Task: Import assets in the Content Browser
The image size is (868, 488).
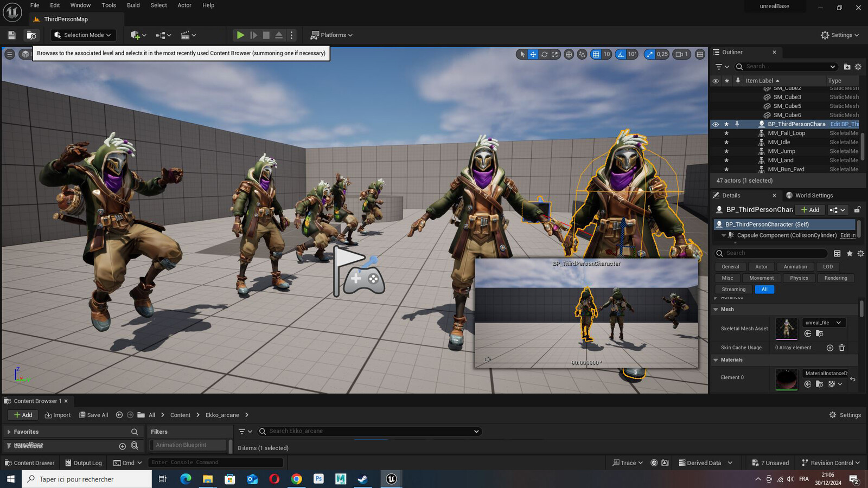Action: [x=58, y=415]
